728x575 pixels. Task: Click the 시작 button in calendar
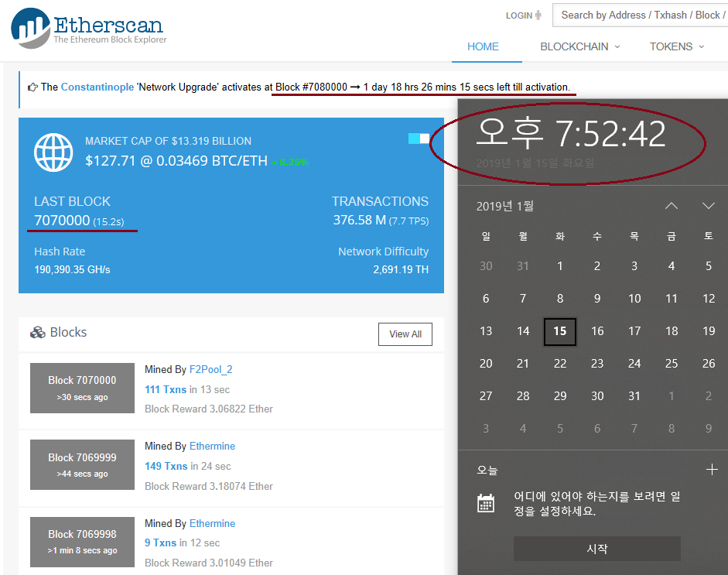click(x=596, y=549)
